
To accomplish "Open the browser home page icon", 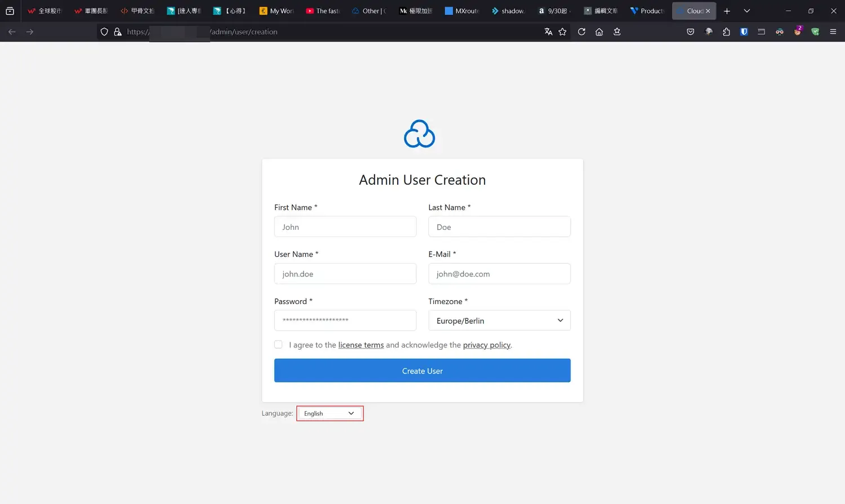I will (x=599, y=32).
